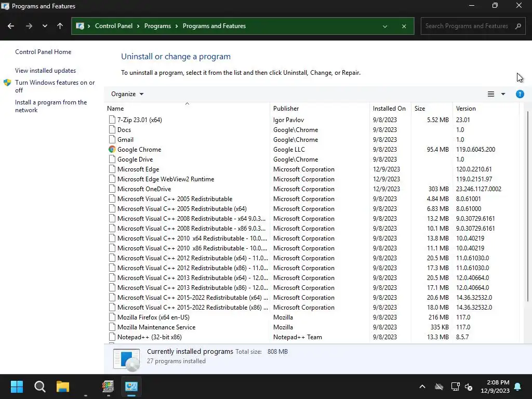Viewport: 532px width, 399px height.
Task: Click Google LLC publisher cell
Action: pyautogui.click(x=289, y=149)
